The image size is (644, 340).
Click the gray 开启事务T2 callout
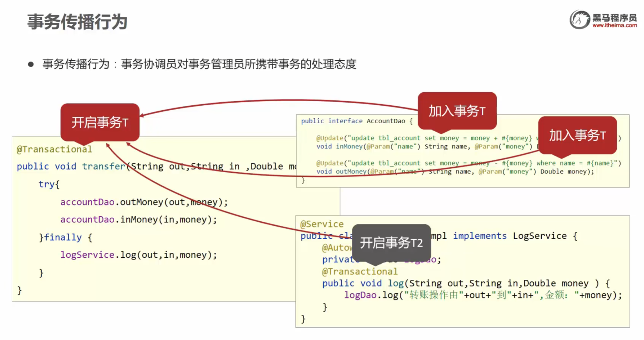(x=391, y=243)
